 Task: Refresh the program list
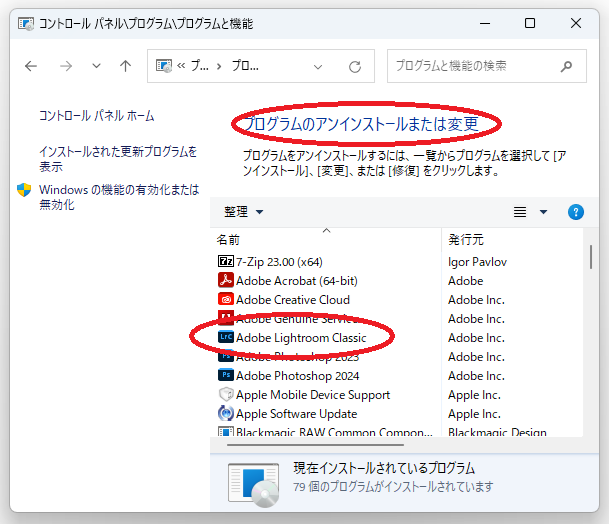coord(355,67)
